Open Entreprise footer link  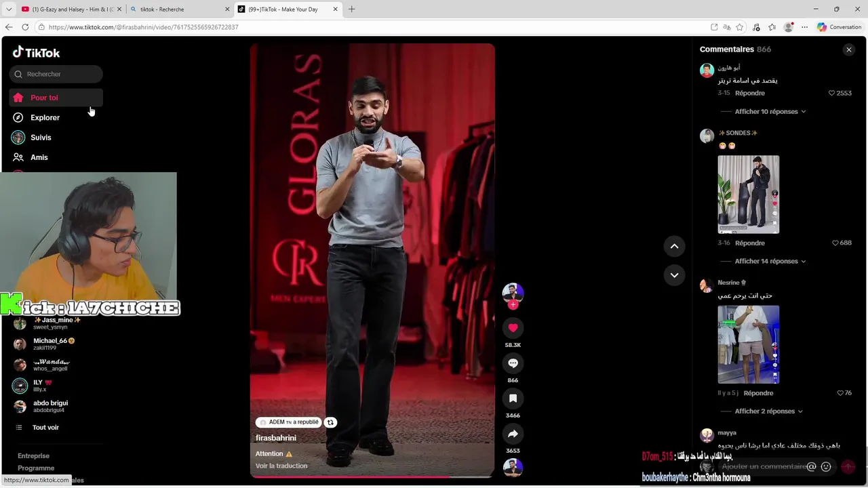coord(33,456)
